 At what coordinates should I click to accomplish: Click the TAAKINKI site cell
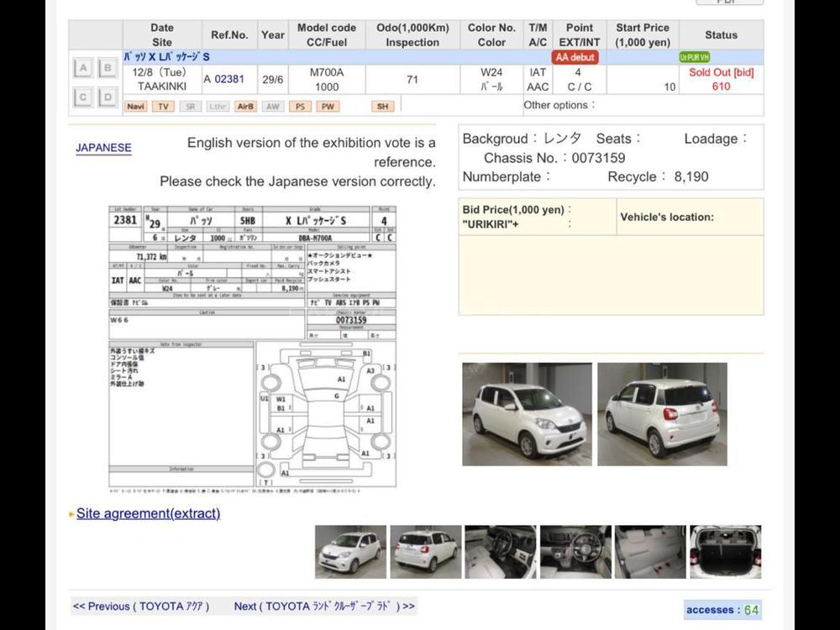[162, 87]
